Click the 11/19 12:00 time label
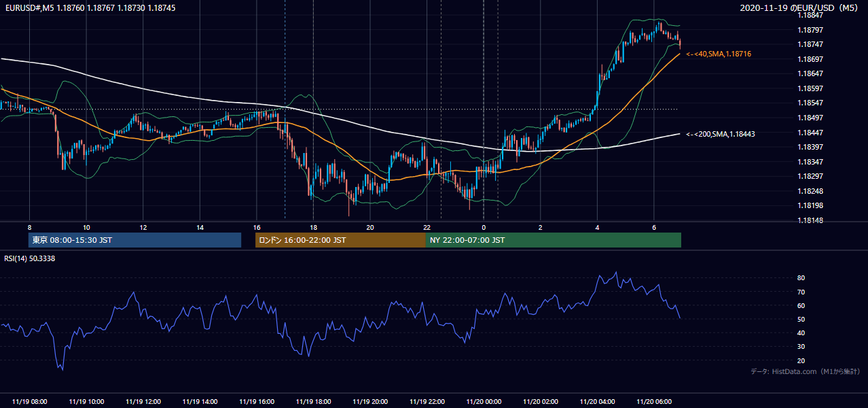 coord(143,402)
